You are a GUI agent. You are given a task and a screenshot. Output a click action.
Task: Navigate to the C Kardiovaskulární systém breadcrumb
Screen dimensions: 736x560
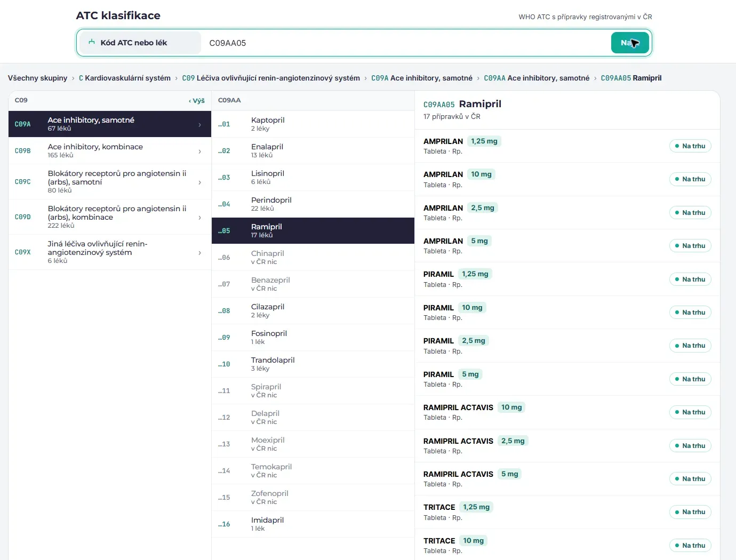(x=125, y=78)
